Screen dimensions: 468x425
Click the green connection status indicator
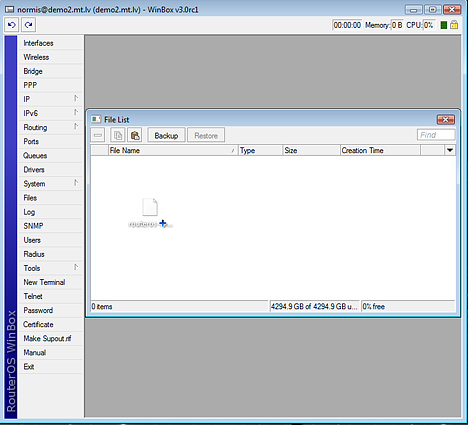click(444, 25)
